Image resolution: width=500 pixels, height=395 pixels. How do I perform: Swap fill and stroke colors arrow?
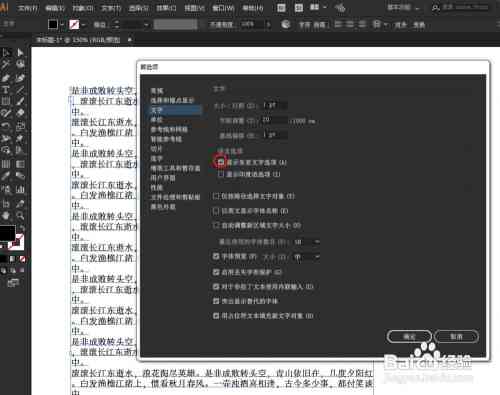[x=22, y=228]
